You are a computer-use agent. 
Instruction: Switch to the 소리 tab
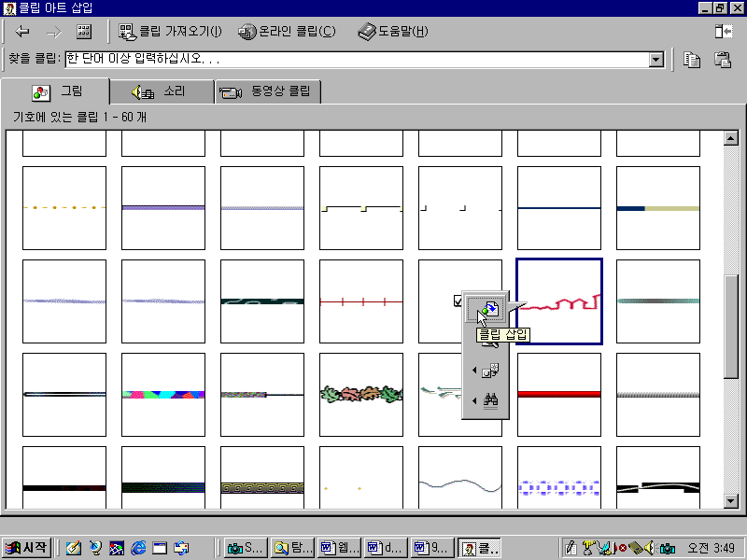(x=162, y=91)
